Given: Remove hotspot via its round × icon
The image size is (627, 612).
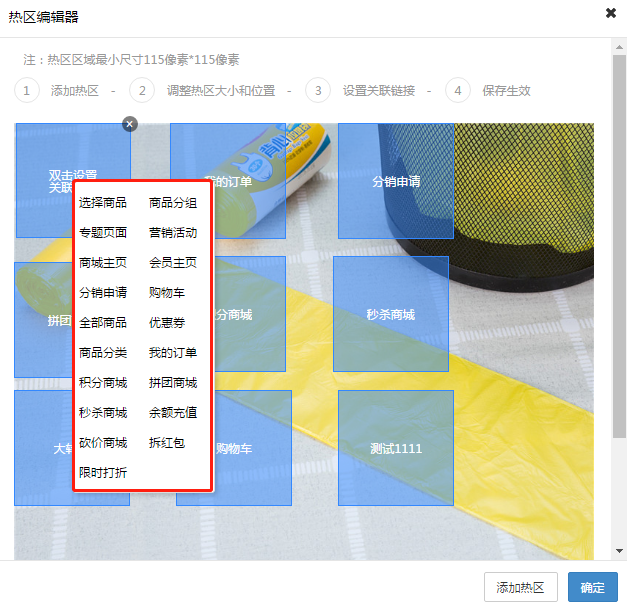Looking at the screenshot, I should [130, 124].
